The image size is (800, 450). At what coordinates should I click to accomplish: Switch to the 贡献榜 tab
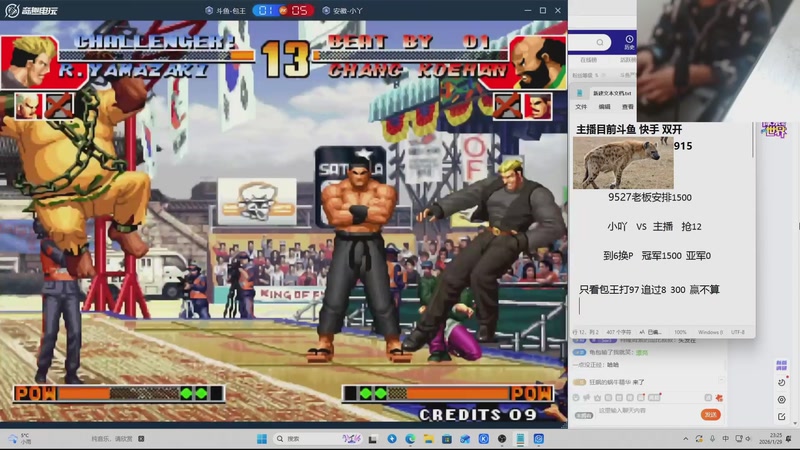click(x=628, y=60)
